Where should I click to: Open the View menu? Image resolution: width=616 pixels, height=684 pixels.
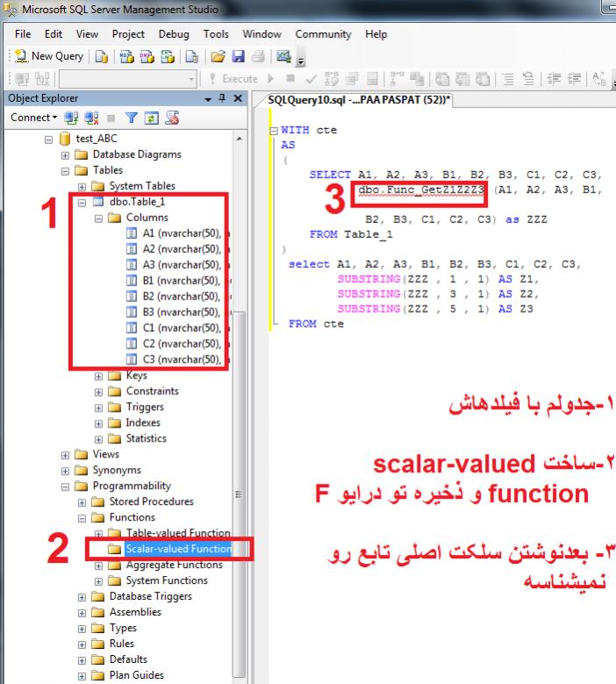point(87,34)
